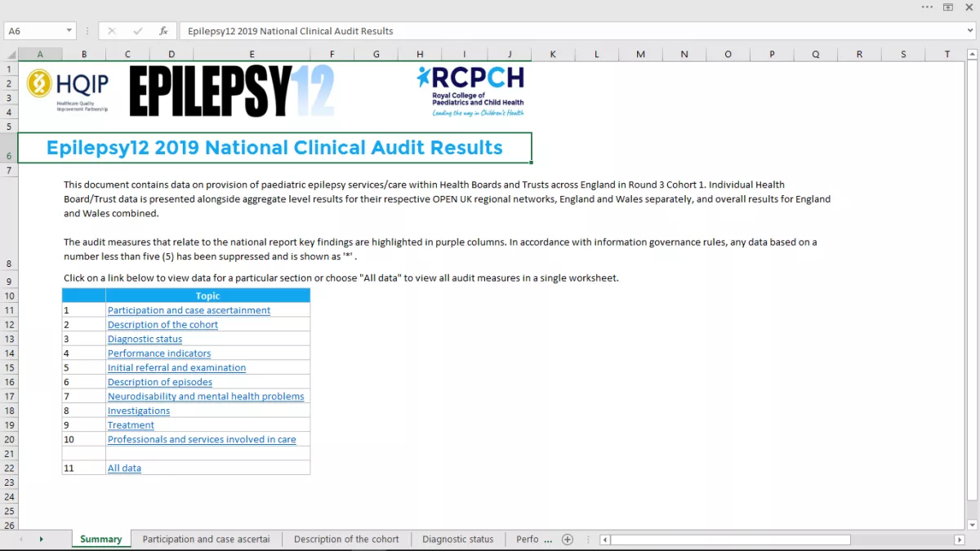Open the Treatment hyperlink
This screenshot has width=980, height=551.
coord(131,424)
